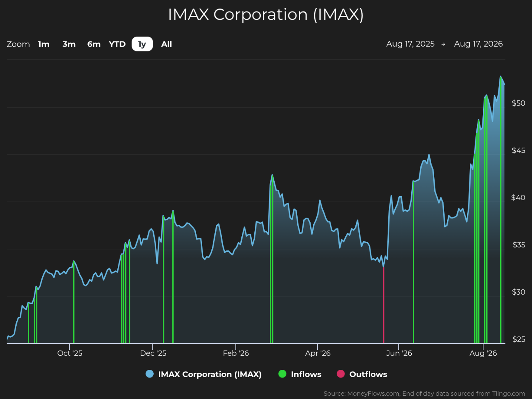
Task: Edit the Aug 17, 2026 end date
Action: 478,44
